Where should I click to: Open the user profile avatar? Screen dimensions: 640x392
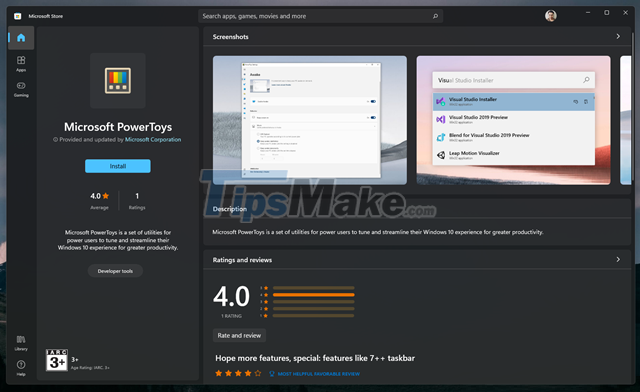coord(551,16)
